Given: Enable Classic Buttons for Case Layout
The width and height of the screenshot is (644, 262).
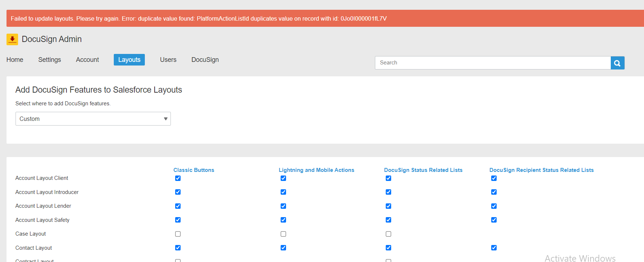Looking at the screenshot, I should tap(178, 234).
